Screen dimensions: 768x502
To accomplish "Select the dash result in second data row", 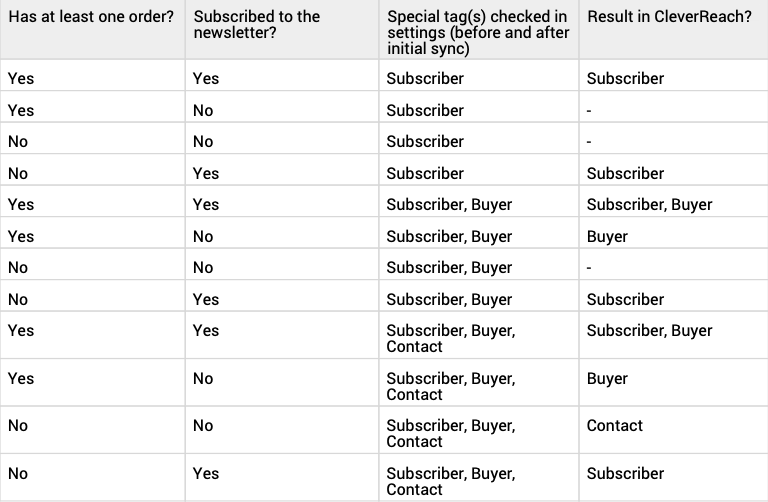I will [590, 111].
